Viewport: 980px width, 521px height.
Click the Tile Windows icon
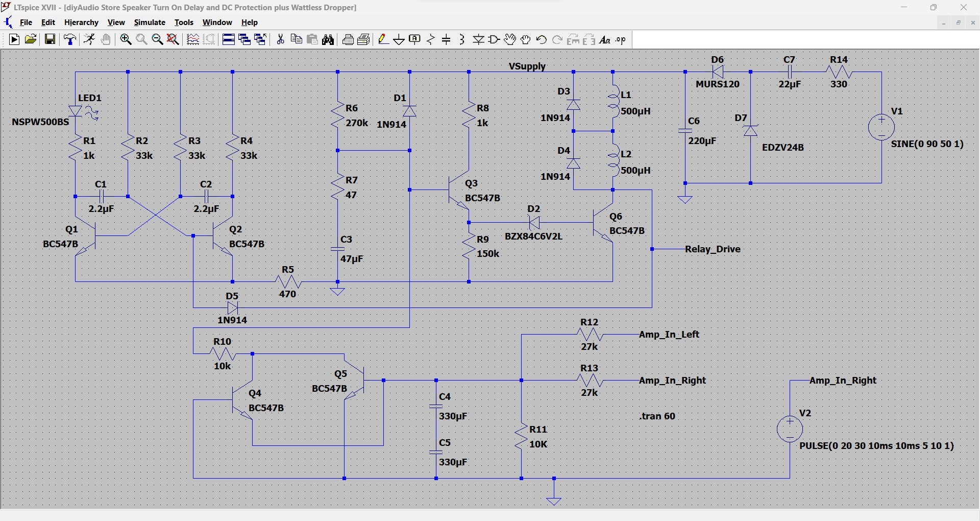click(x=228, y=40)
